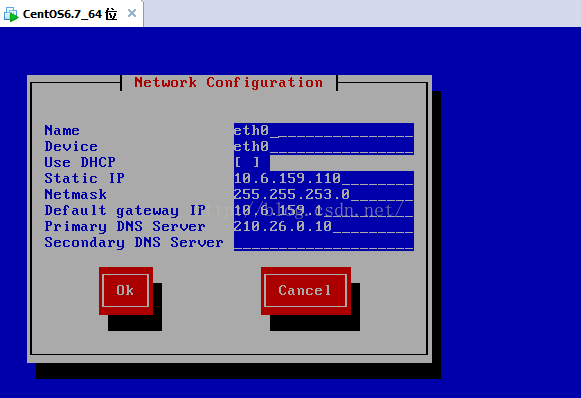Click the Secondary DNS Server label

point(134,243)
